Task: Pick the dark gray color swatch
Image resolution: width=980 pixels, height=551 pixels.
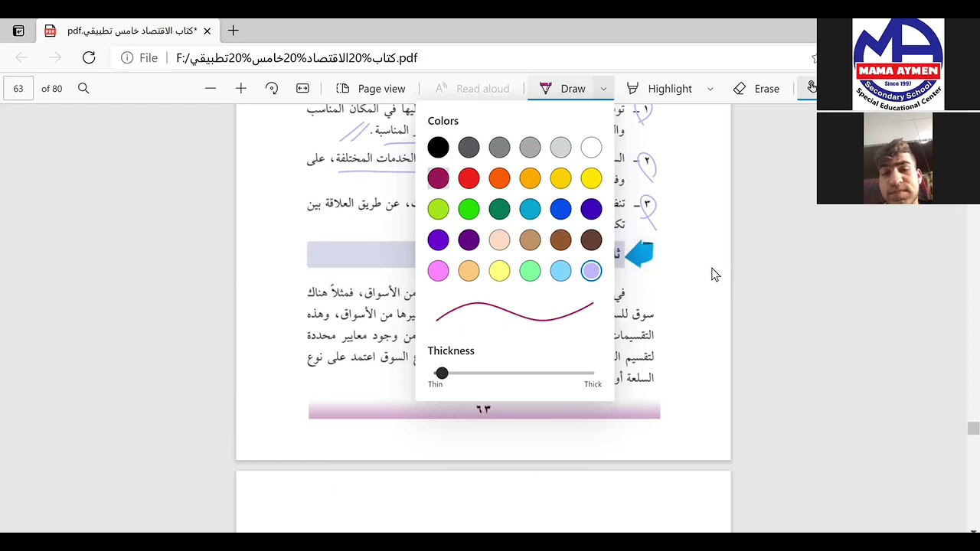Action: click(x=469, y=148)
